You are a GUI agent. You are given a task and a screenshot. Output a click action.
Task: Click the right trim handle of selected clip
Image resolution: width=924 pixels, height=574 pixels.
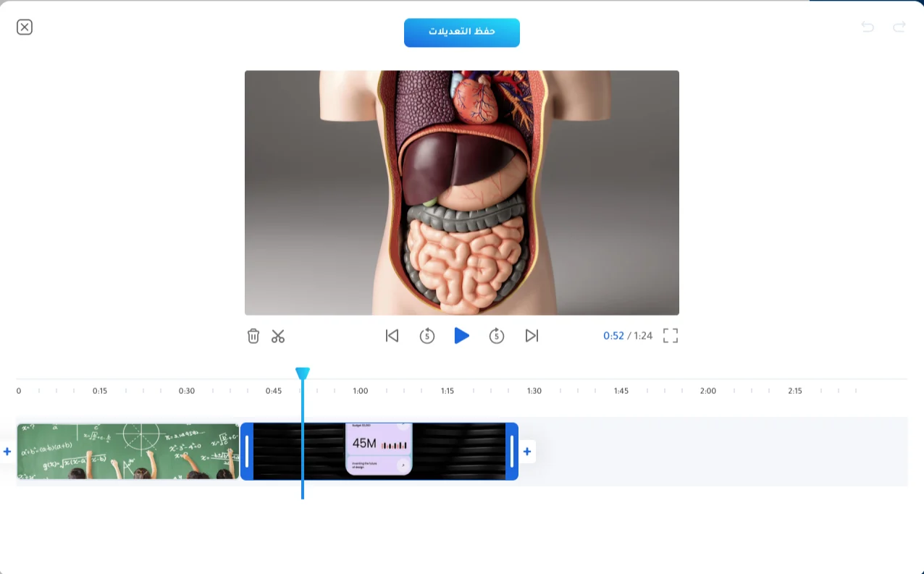coord(512,452)
